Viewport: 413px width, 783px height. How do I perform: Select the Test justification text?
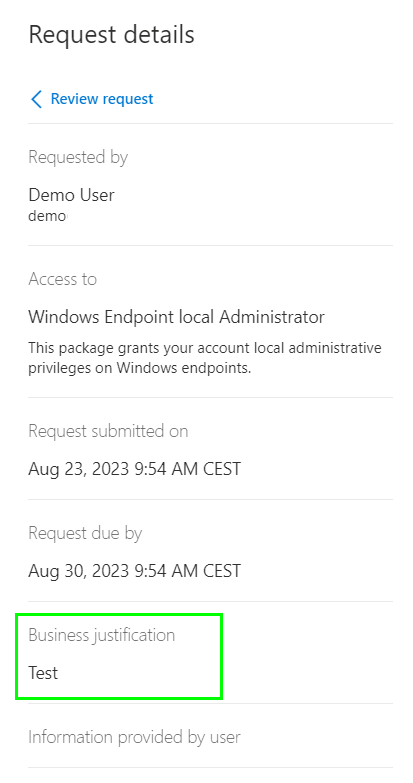coord(43,673)
